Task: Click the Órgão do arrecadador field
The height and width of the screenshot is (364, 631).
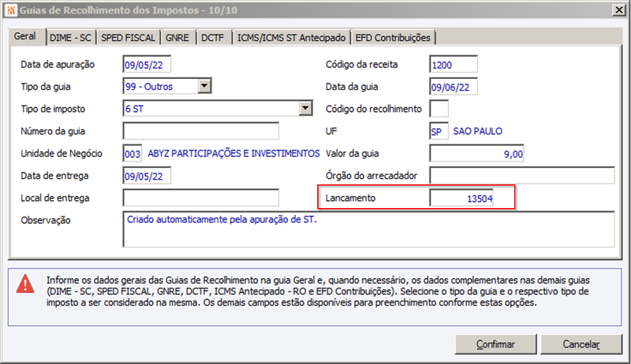Action: [522, 176]
